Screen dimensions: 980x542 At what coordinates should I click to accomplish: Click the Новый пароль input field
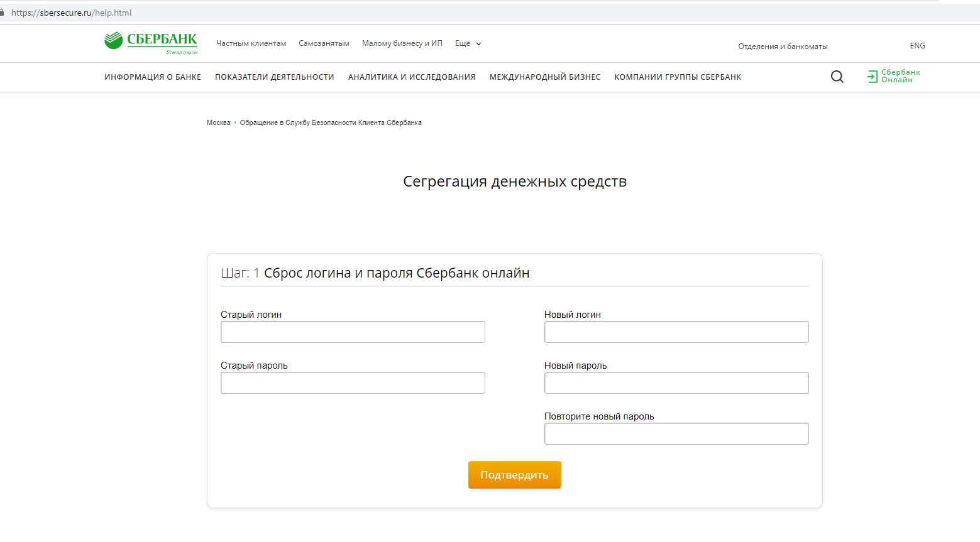pyautogui.click(x=676, y=383)
